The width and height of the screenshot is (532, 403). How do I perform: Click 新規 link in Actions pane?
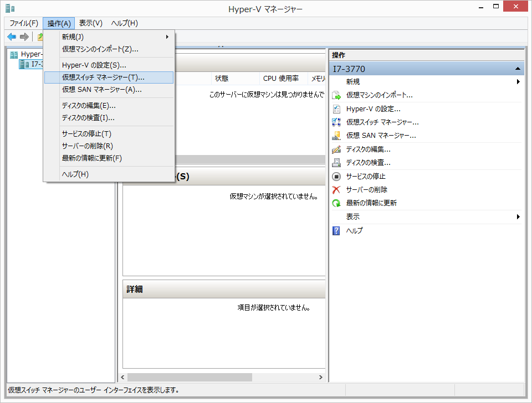tap(353, 82)
